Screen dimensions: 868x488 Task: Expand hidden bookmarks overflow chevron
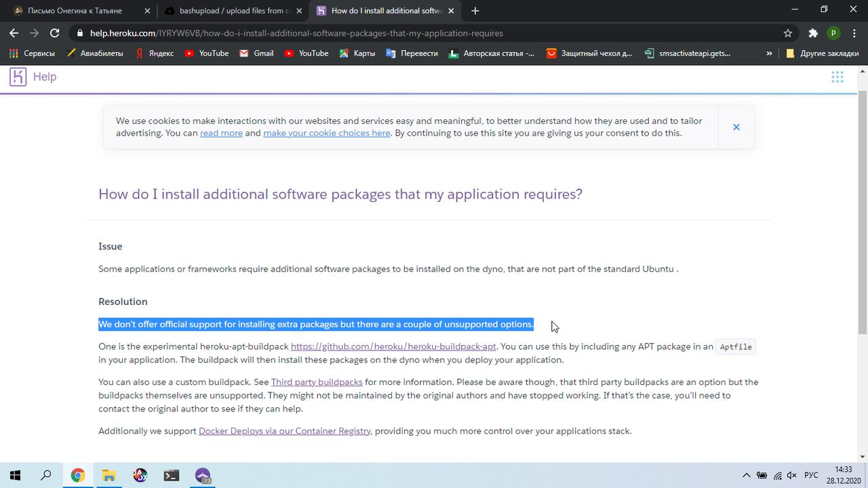pos(769,53)
